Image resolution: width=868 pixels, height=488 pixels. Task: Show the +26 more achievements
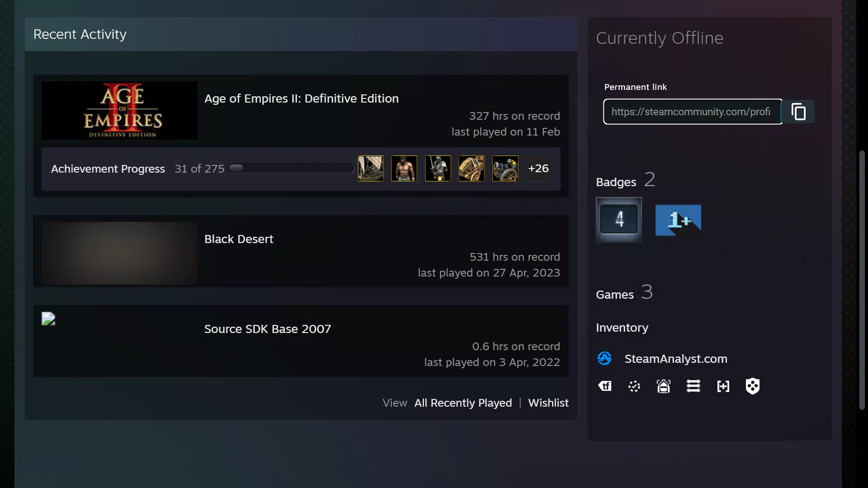coord(538,169)
